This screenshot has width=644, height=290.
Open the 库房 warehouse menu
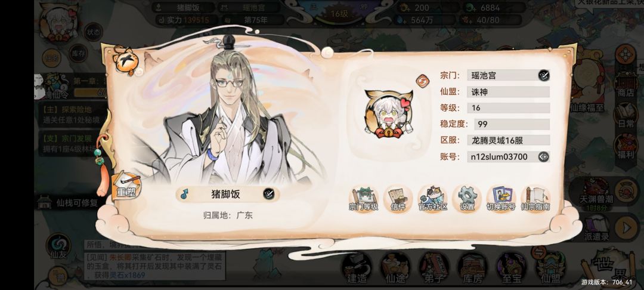click(472, 269)
